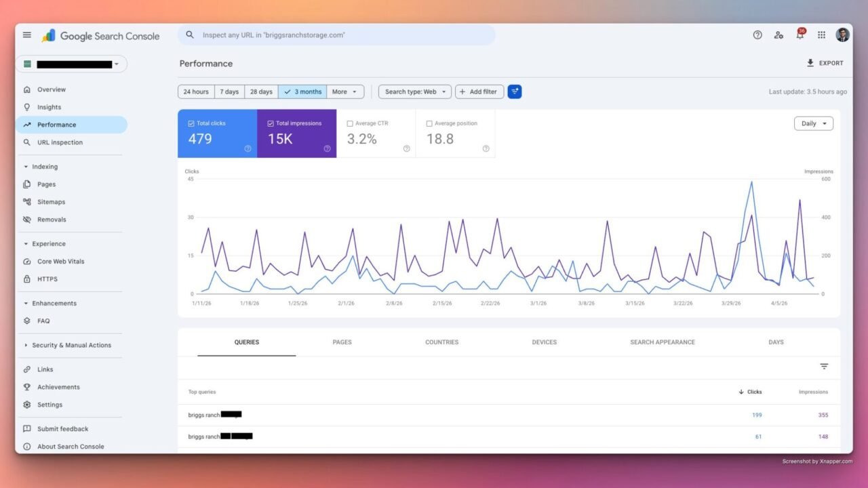Image resolution: width=868 pixels, height=488 pixels.
Task: Select the 7 days date range
Action: (230, 91)
